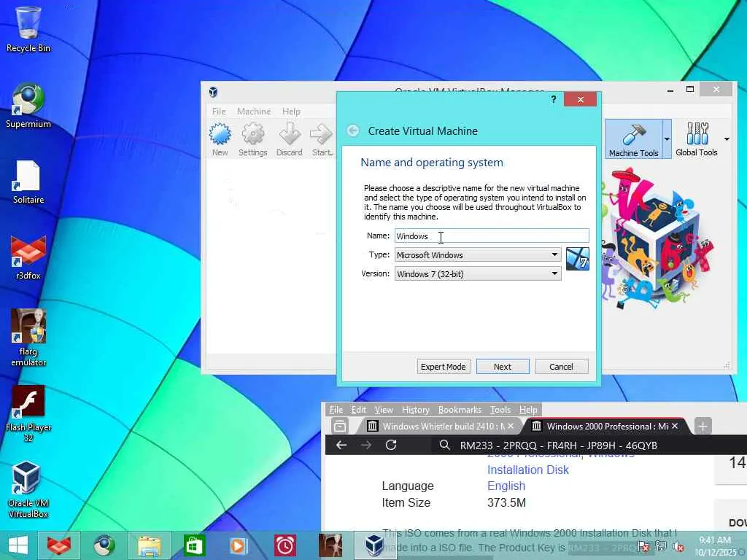
Task: Open the Store taskbar icon
Action: pos(194,545)
